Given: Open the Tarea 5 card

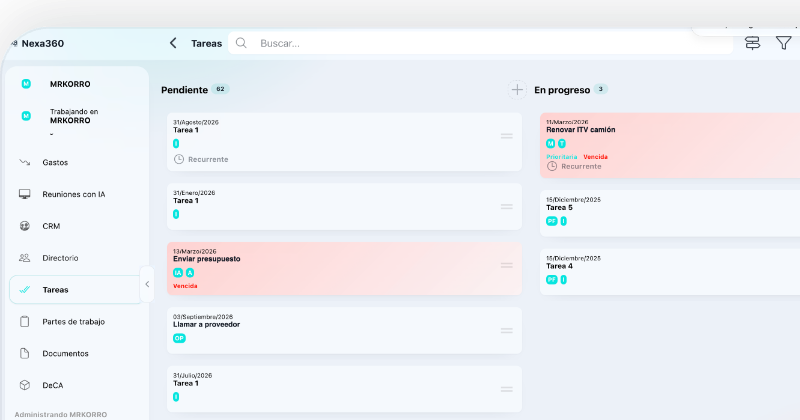Looking at the screenshot, I should (x=670, y=213).
